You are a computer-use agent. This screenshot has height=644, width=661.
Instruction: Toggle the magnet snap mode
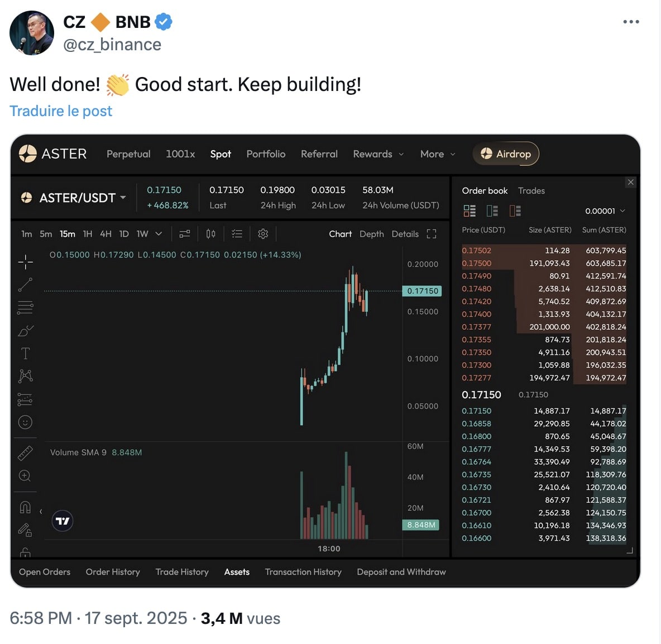(x=25, y=507)
